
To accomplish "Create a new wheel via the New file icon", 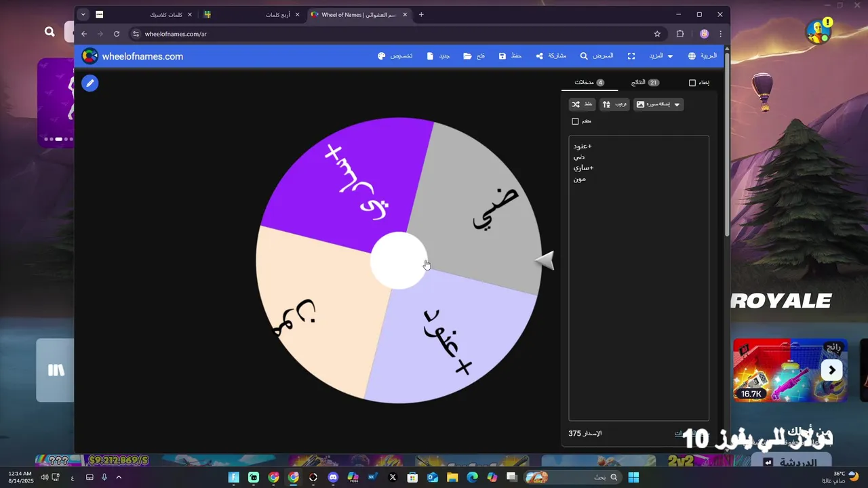I will (x=430, y=56).
